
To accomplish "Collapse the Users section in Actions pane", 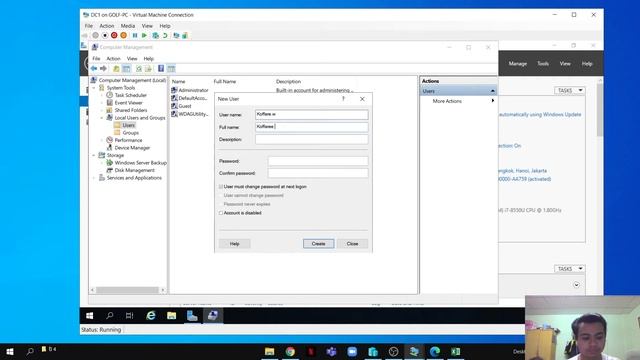I will pos(493,91).
